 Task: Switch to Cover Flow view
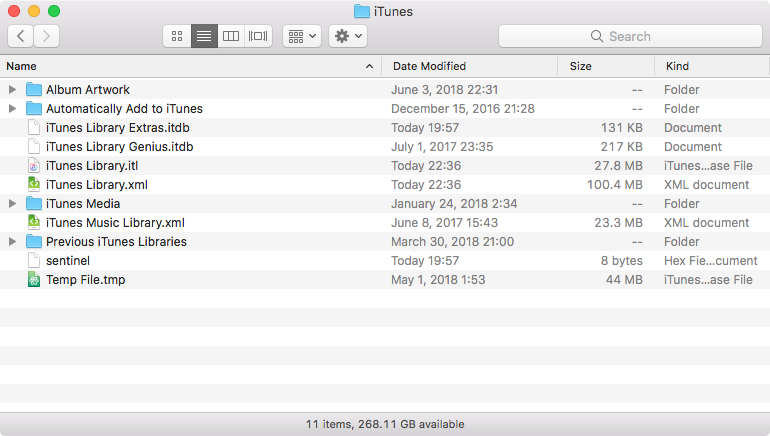258,36
